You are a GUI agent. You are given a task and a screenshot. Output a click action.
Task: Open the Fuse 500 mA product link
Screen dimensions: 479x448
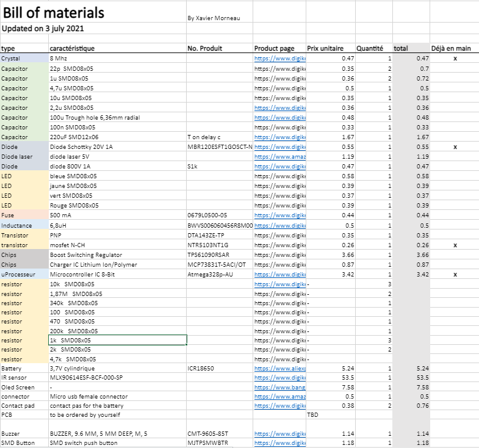pos(279,215)
